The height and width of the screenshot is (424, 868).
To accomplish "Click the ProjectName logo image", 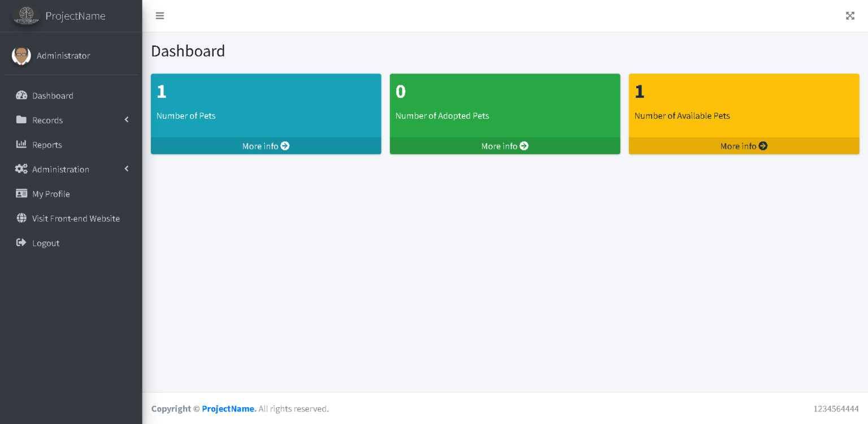I will pos(27,16).
